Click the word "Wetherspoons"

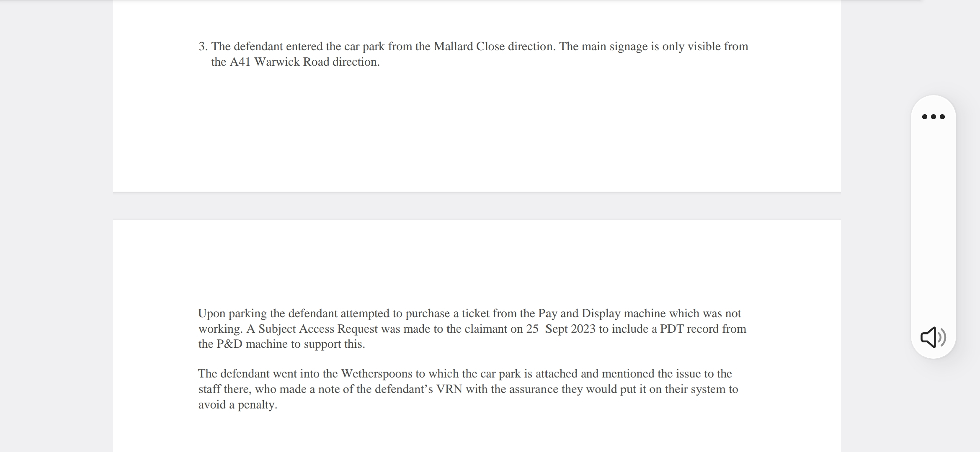click(377, 374)
